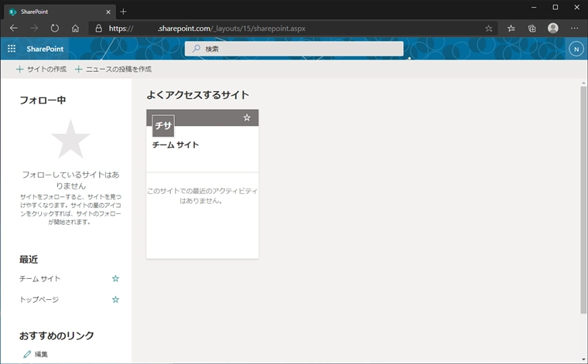The width and height of the screenshot is (588, 364).
Task: Click サイトの作成 to create a site
Action: pyautogui.click(x=41, y=70)
